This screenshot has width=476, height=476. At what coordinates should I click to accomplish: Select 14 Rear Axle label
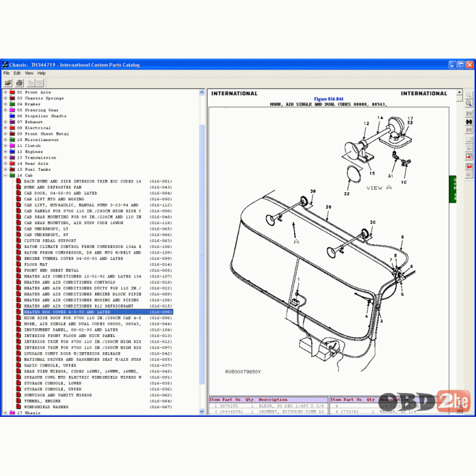tap(32, 164)
